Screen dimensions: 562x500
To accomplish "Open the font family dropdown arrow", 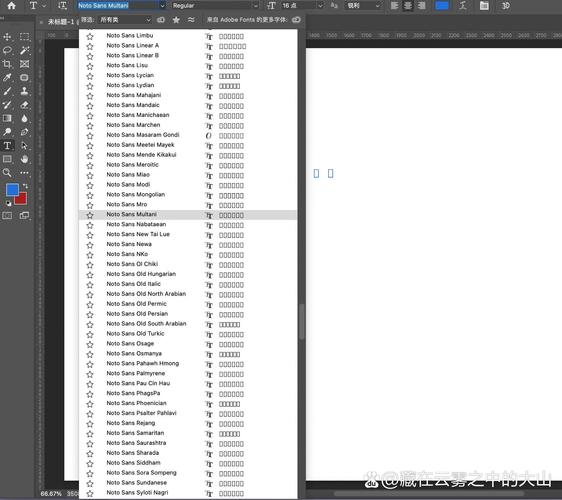I will (x=162, y=6).
